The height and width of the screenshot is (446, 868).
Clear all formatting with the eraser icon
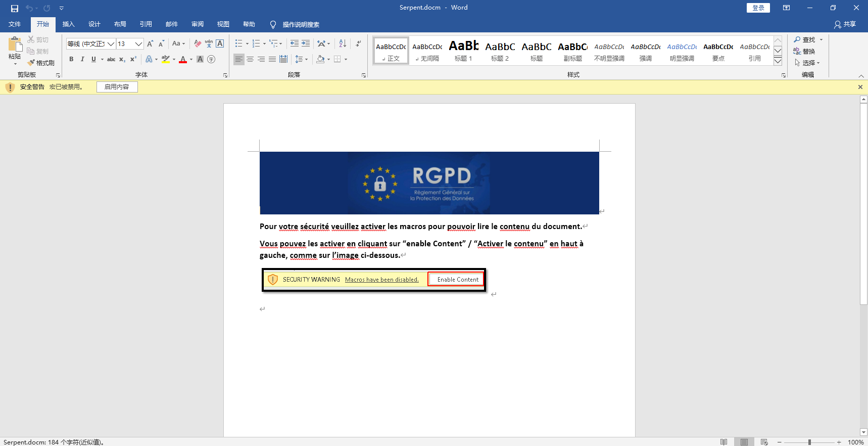tap(198, 43)
